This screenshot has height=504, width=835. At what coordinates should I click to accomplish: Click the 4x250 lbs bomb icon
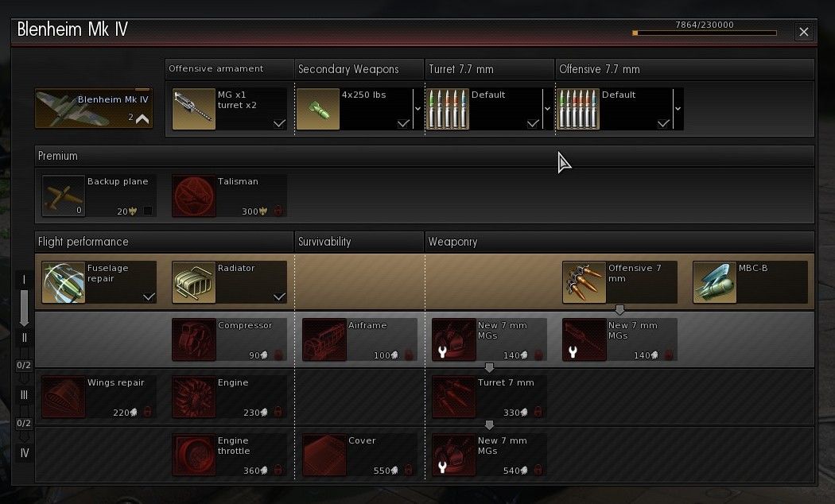[x=318, y=109]
